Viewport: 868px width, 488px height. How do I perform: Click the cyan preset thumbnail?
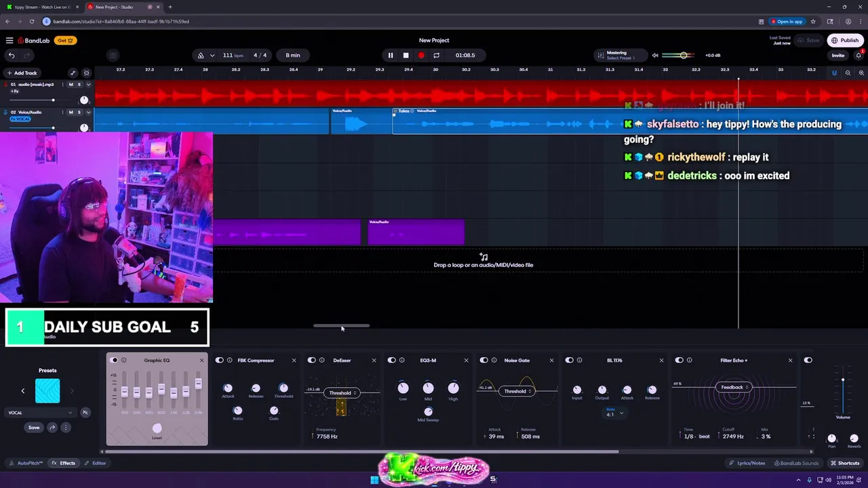(x=47, y=391)
